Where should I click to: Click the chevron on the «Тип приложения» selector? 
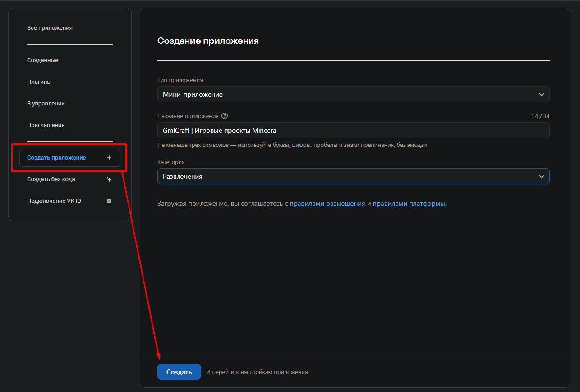(541, 94)
